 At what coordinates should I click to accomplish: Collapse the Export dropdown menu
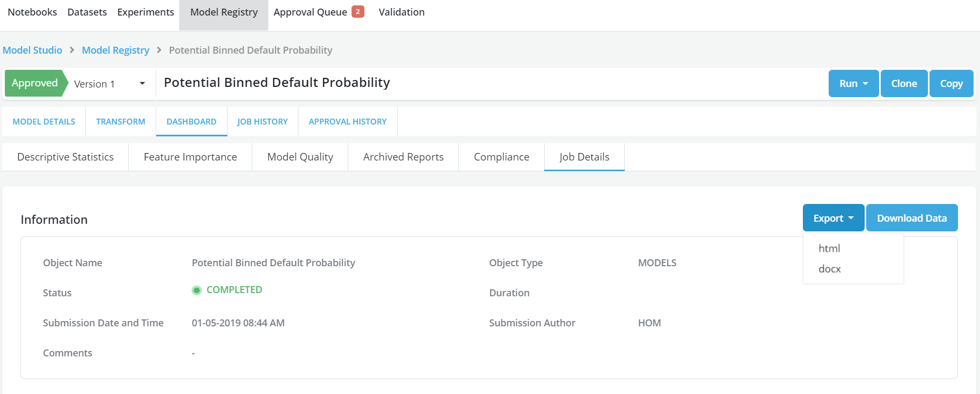pos(833,218)
